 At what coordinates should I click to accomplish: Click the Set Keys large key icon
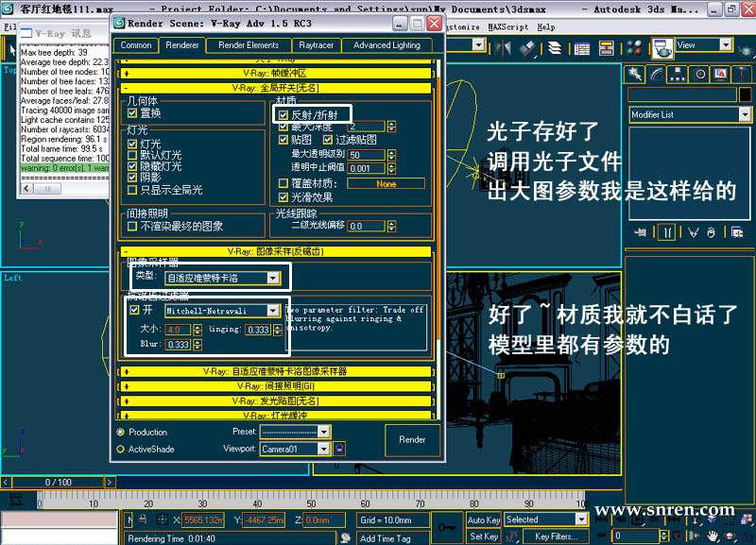[x=446, y=528]
